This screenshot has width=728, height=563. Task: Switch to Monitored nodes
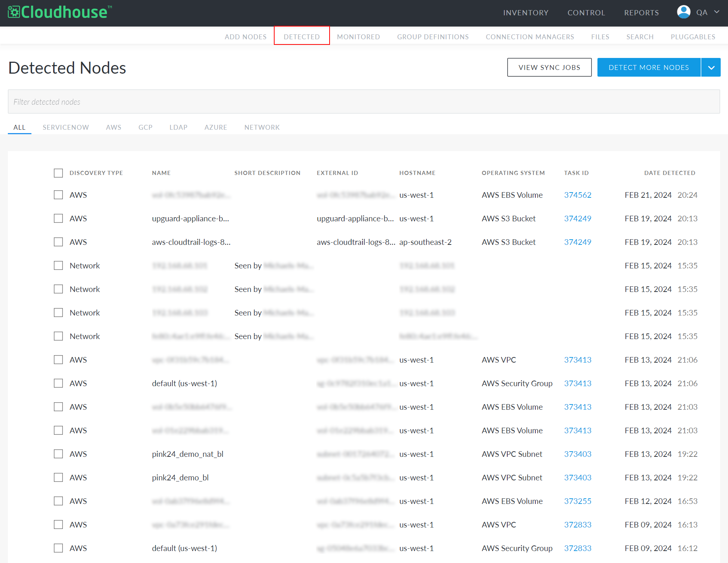click(x=358, y=37)
